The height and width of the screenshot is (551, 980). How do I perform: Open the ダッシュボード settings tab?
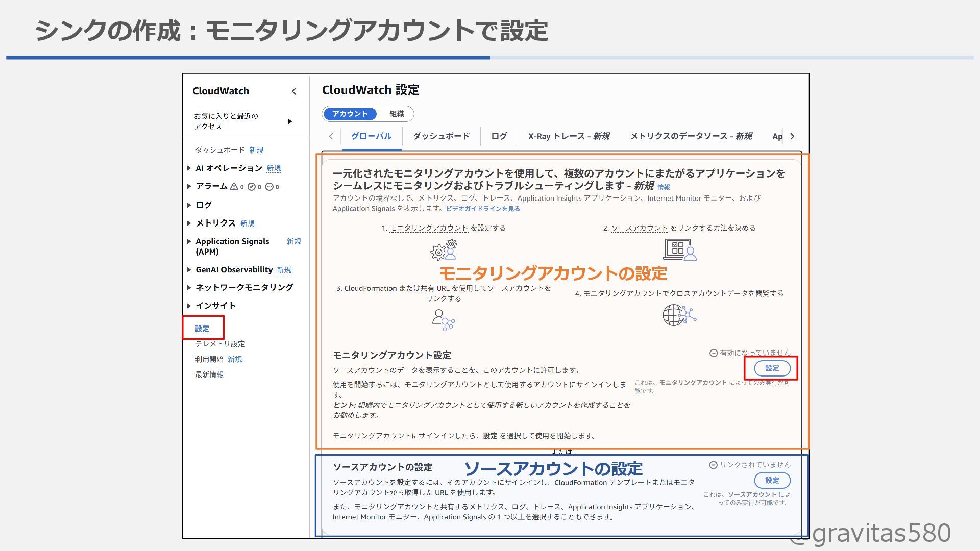click(441, 136)
